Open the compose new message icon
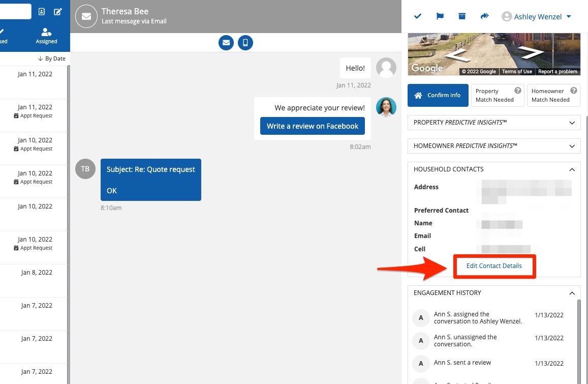Screen dimensions: 588x384 (x=58, y=11)
